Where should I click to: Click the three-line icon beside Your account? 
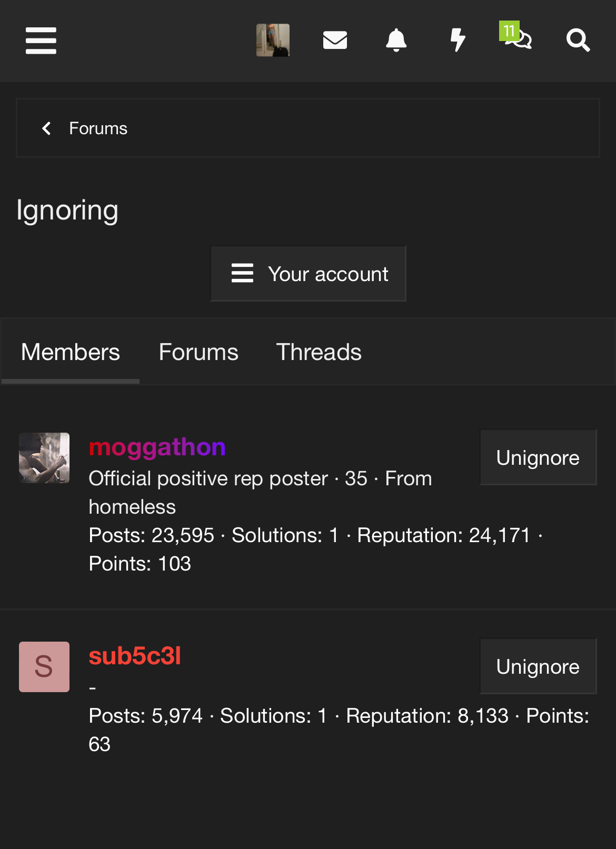(x=243, y=273)
